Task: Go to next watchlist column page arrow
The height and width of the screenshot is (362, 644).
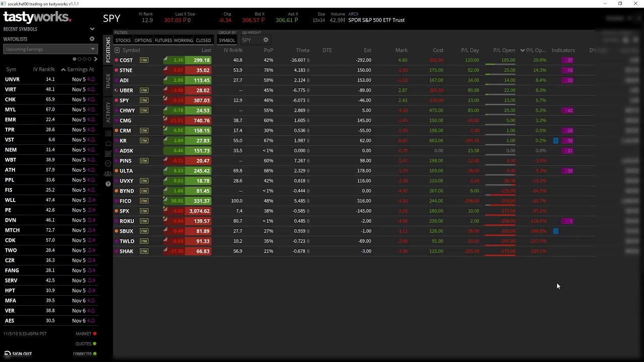Action: point(96,59)
